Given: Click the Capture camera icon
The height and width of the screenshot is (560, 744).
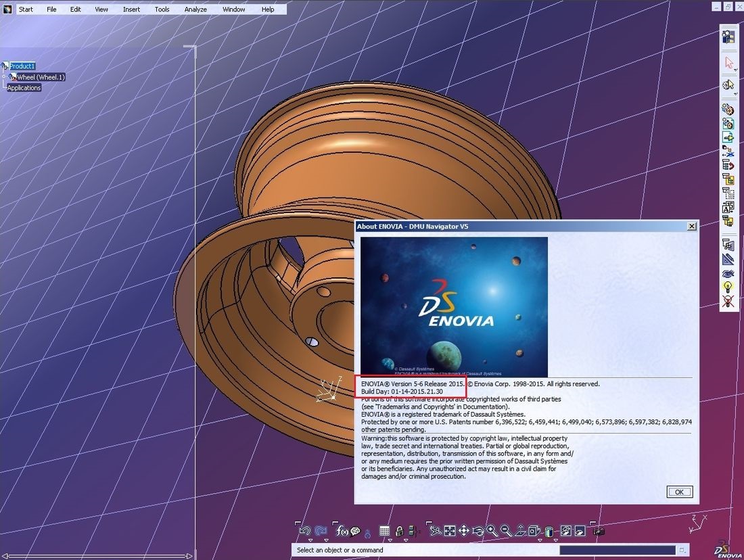Looking at the screenshot, I should [x=599, y=531].
